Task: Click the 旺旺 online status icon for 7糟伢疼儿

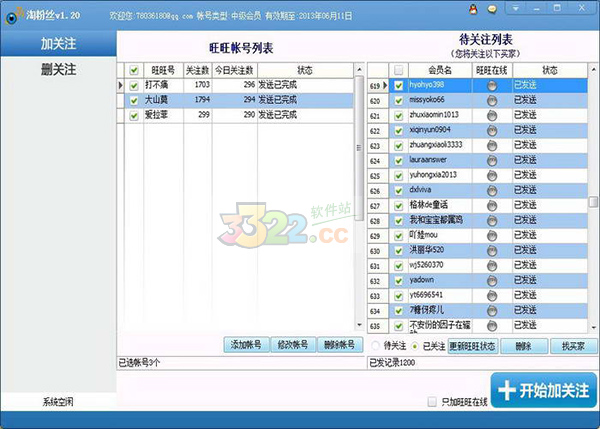Action: tap(492, 311)
